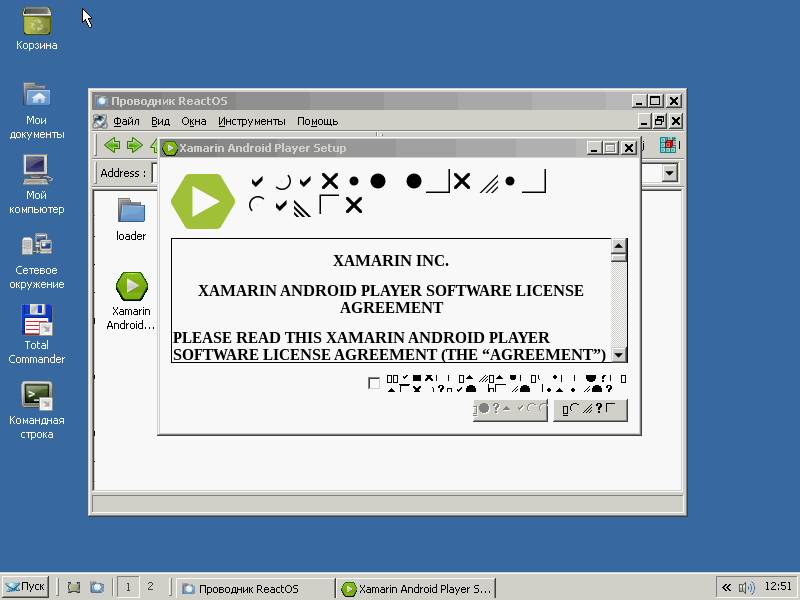Switch to virtual desktop 1
Screen dimensions: 800x600
pos(128,587)
